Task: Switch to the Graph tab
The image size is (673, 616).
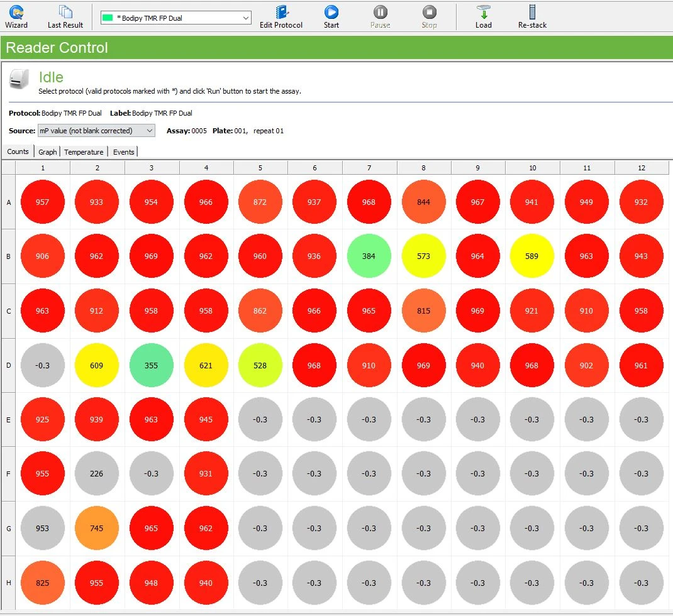Action: pos(48,152)
